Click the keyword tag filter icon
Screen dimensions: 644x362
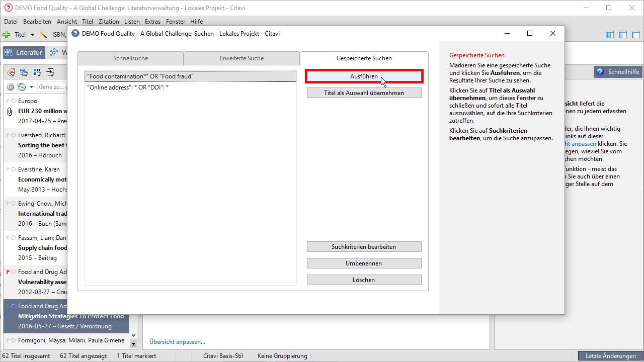coord(11,72)
